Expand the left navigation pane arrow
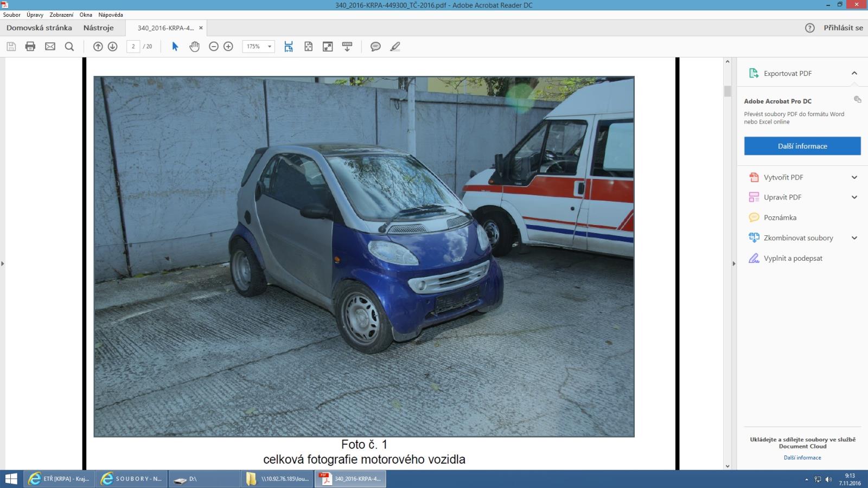 2,264
